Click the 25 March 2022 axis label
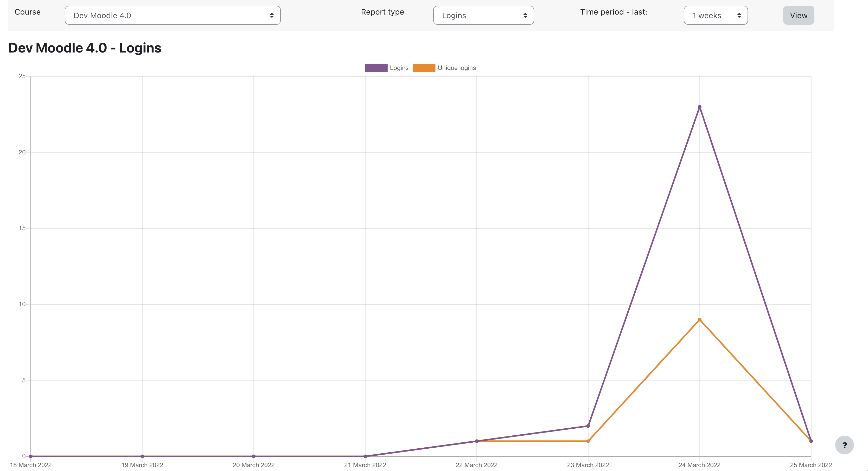 pos(811,465)
